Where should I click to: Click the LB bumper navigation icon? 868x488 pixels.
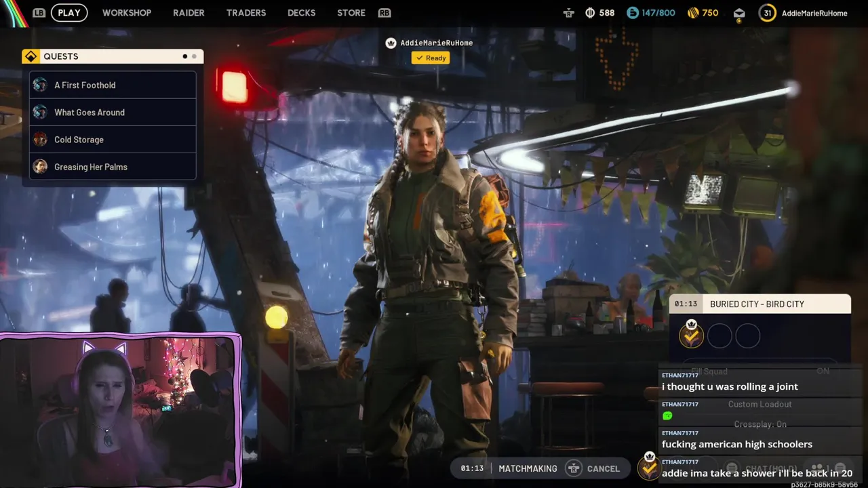[x=39, y=13]
